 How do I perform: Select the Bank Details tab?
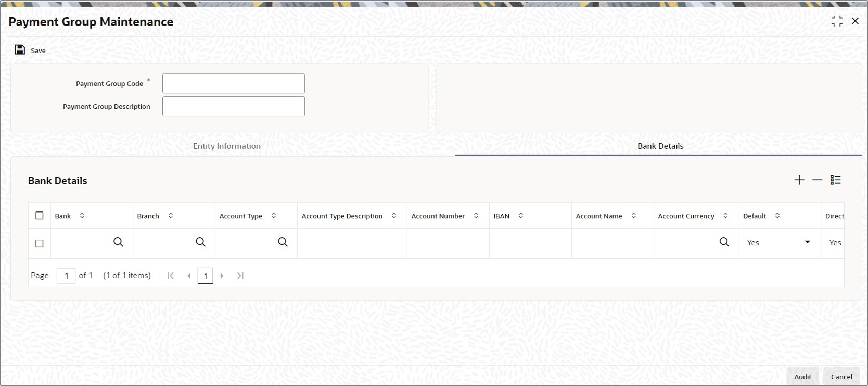660,146
